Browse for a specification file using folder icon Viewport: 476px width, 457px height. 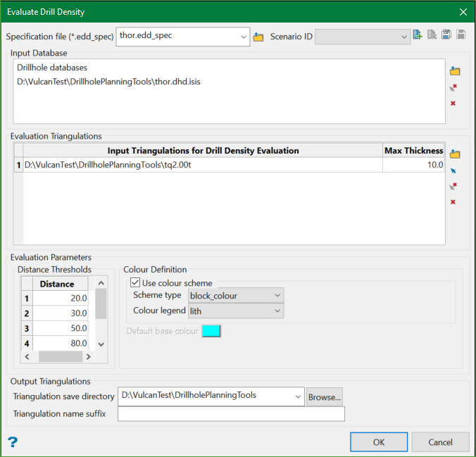(x=258, y=37)
